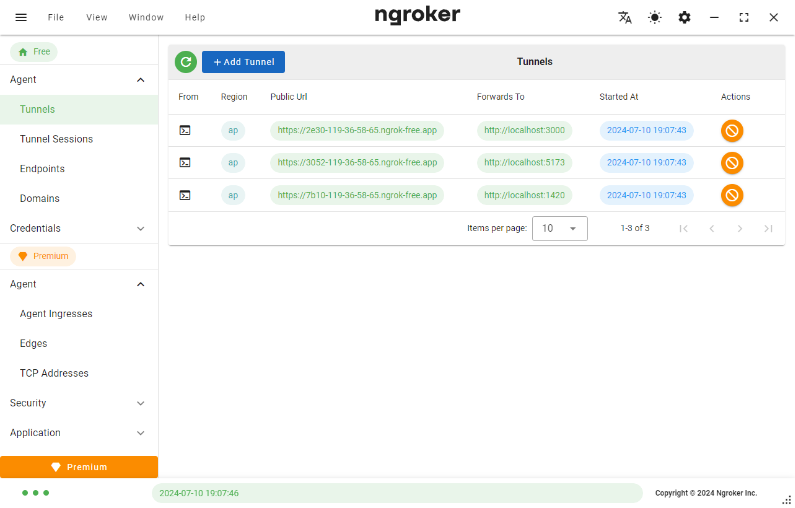This screenshot has height=508, width=795.
Task: Toggle the light/dark theme icon
Action: click(x=655, y=17)
